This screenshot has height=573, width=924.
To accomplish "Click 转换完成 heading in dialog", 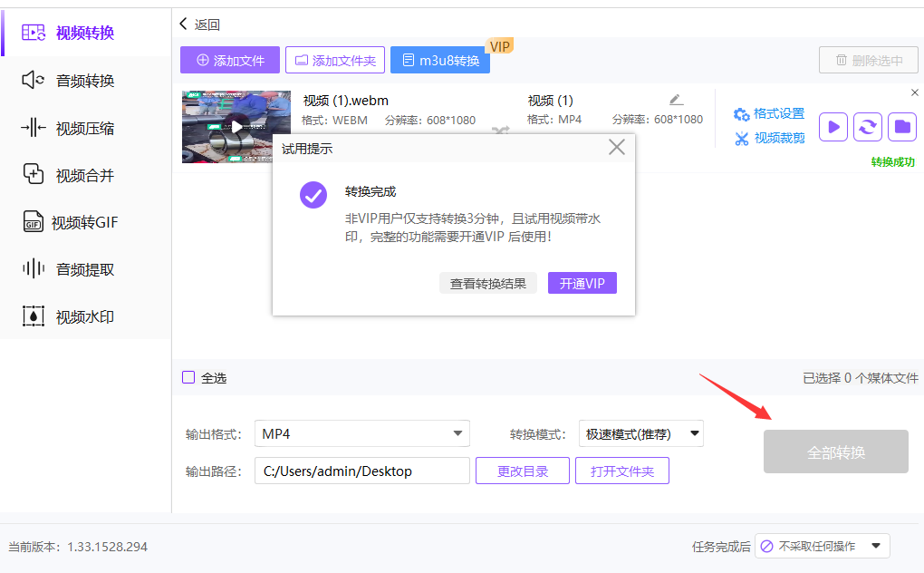I will click(371, 191).
